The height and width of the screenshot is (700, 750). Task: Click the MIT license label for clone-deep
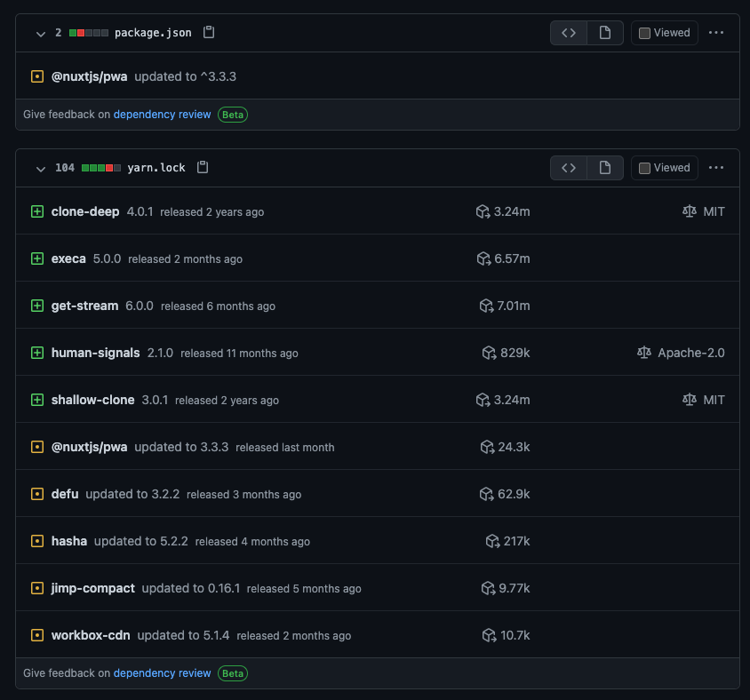click(714, 211)
